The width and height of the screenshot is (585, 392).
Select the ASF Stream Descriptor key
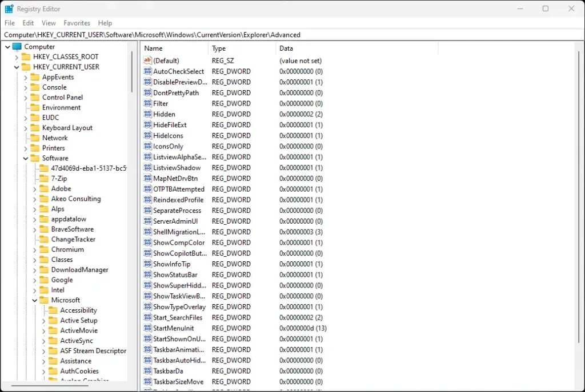(x=93, y=351)
